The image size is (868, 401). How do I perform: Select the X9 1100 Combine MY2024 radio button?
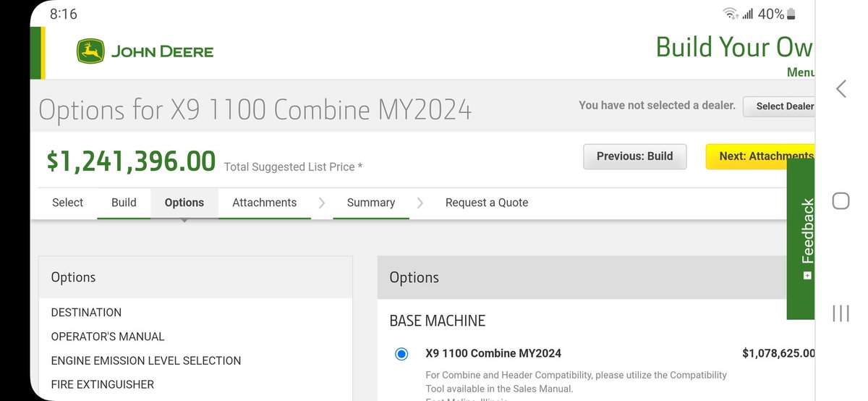[401, 354]
